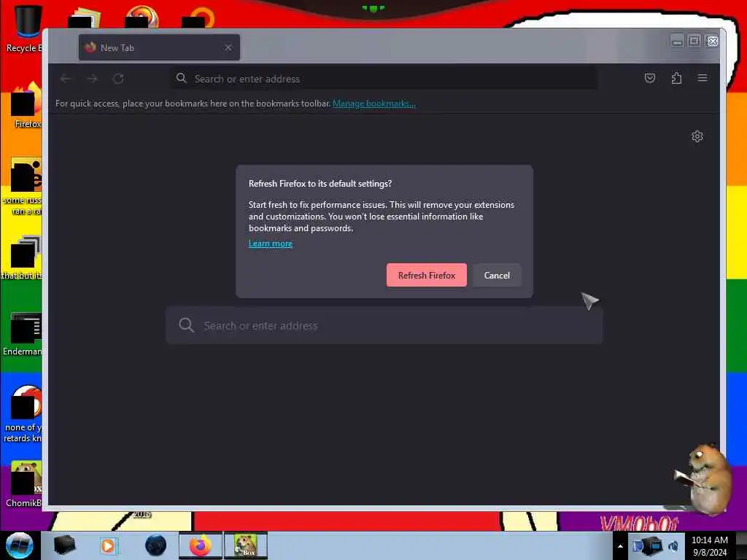747x560 pixels.
Task: Select the 'none of y' desktop icon
Action: click(x=23, y=414)
